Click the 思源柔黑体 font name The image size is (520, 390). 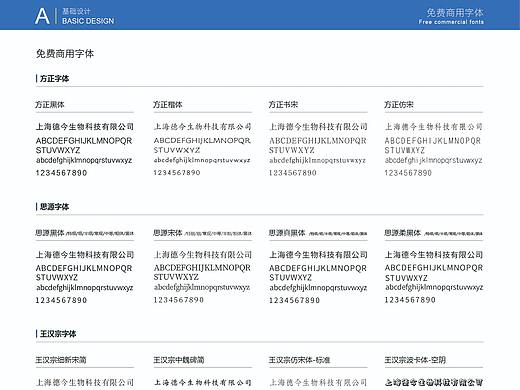coord(402,233)
